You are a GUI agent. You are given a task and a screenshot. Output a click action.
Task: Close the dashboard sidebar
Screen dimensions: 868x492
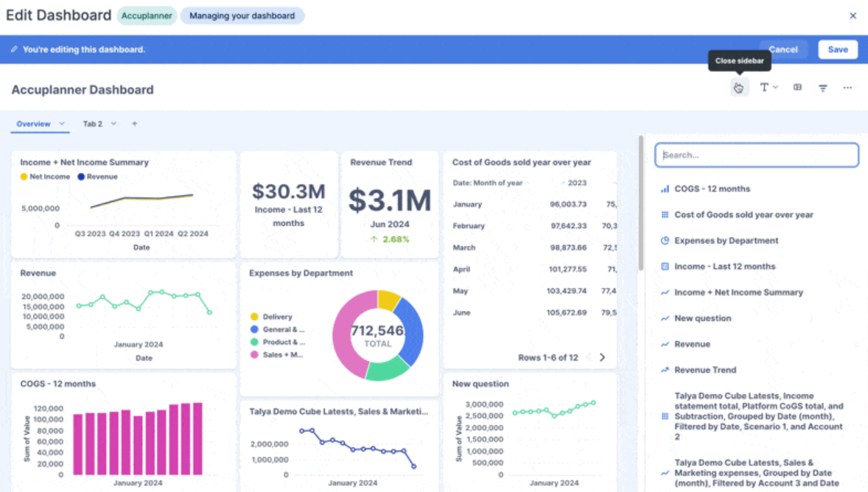(x=739, y=87)
